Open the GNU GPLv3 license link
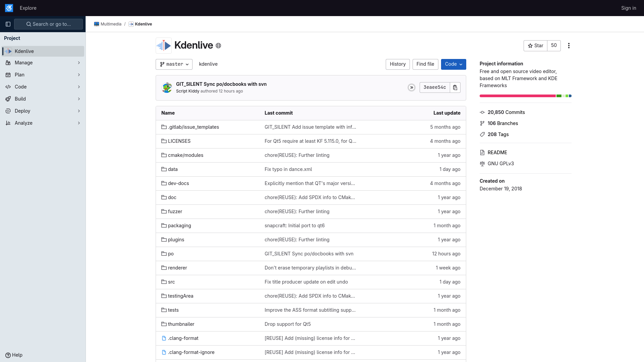This screenshot has width=644, height=362. 501,164
